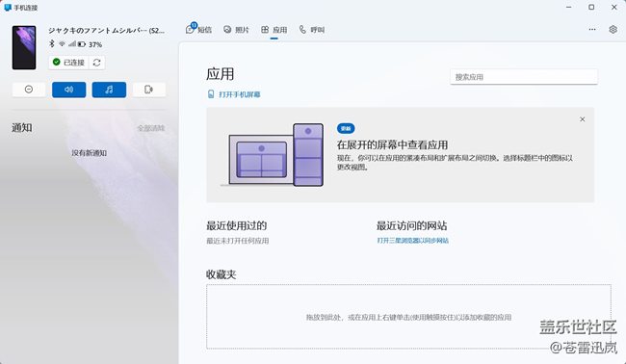
Task: Click the 通知 notifications heading
Action: click(x=21, y=128)
